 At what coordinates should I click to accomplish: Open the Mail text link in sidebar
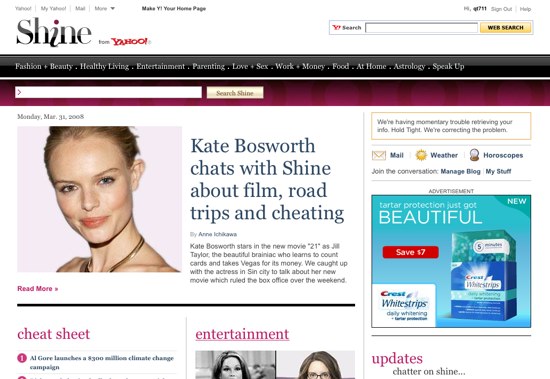397,155
